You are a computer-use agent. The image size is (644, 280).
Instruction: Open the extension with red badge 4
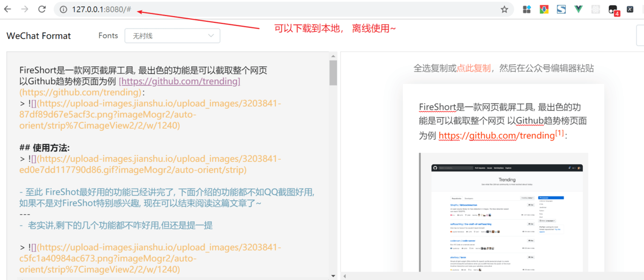pyautogui.click(x=613, y=10)
